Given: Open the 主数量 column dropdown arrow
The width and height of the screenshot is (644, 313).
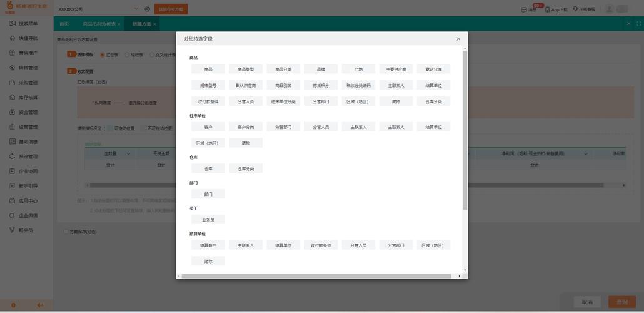Looking at the screenshot, I should (x=129, y=153).
